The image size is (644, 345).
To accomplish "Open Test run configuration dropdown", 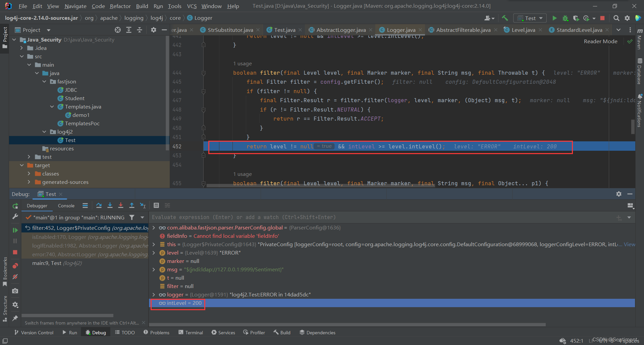I will pyautogui.click(x=530, y=18).
